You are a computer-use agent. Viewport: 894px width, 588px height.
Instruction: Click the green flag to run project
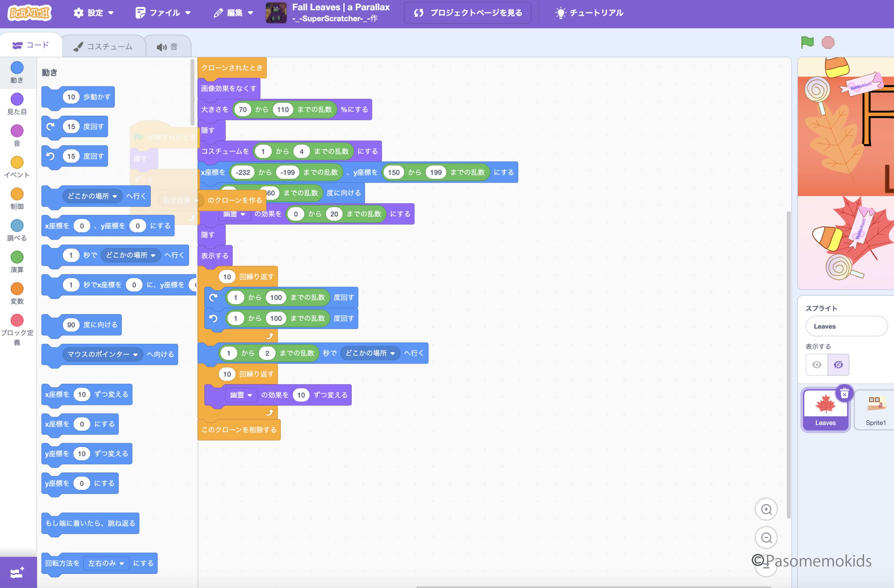pyautogui.click(x=807, y=42)
